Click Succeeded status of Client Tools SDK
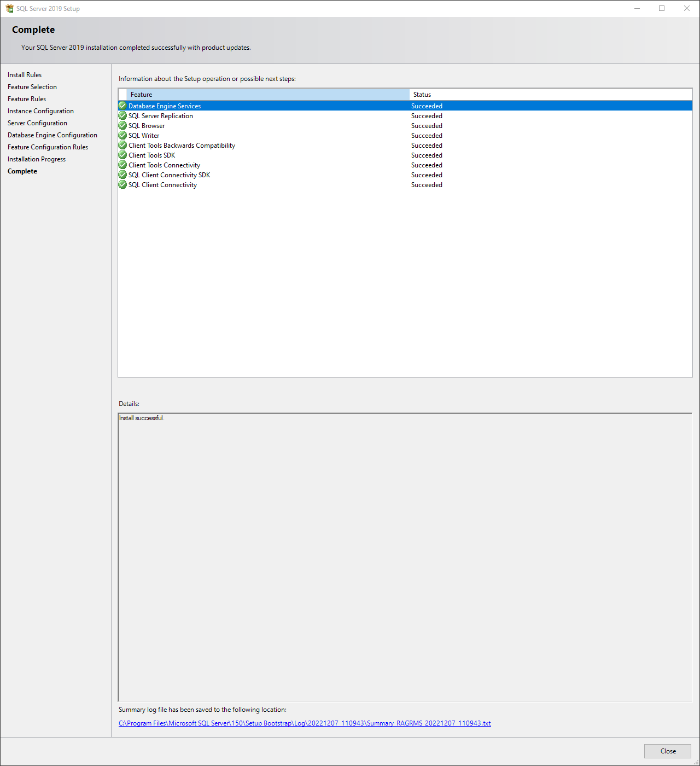 pyautogui.click(x=427, y=155)
